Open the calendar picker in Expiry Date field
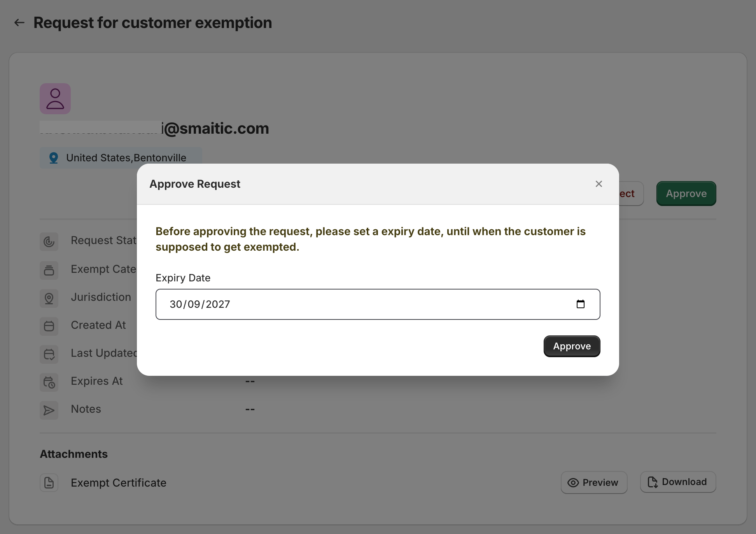 tap(580, 304)
